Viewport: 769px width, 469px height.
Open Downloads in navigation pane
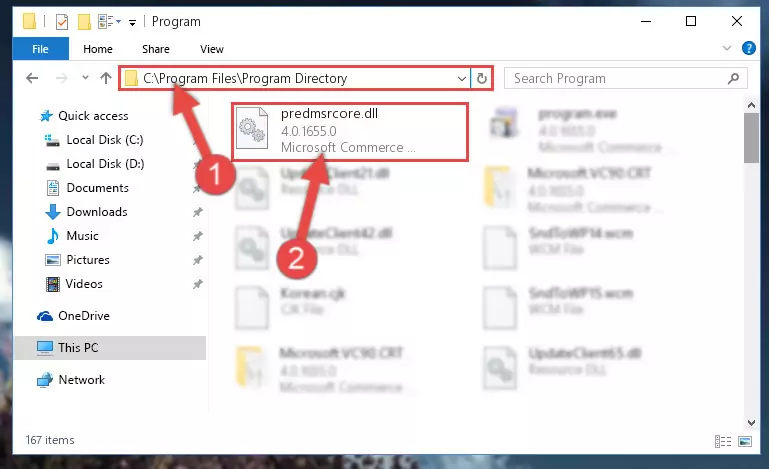pos(97,212)
